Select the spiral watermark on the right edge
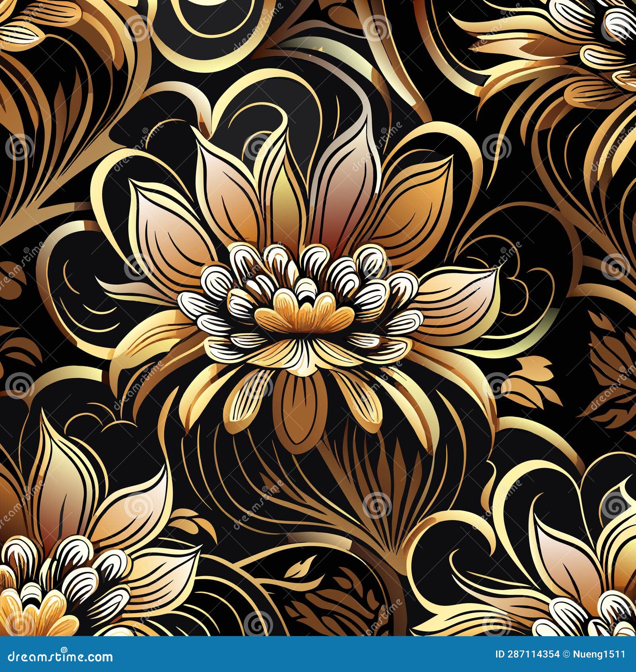 615,268
